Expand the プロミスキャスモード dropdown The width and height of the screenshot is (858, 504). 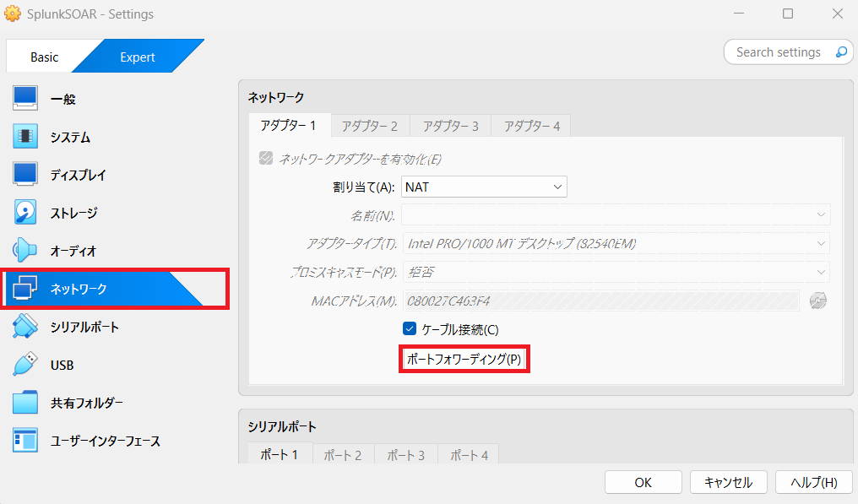[x=616, y=273]
